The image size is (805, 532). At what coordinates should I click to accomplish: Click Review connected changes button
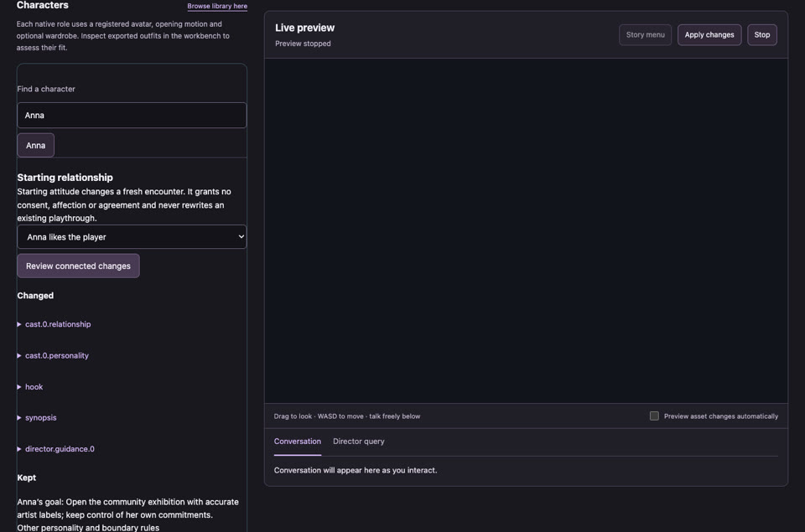pyautogui.click(x=78, y=266)
